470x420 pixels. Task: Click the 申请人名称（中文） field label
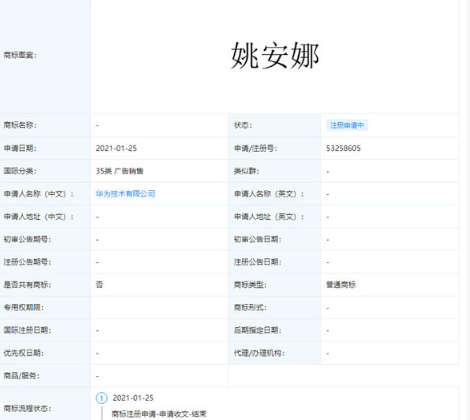[x=38, y=194]
